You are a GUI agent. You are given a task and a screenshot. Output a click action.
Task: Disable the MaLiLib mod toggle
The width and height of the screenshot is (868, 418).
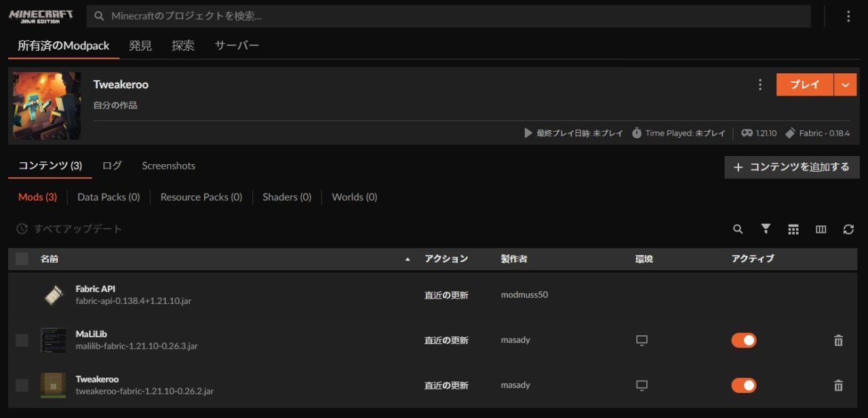pos(743,341)
